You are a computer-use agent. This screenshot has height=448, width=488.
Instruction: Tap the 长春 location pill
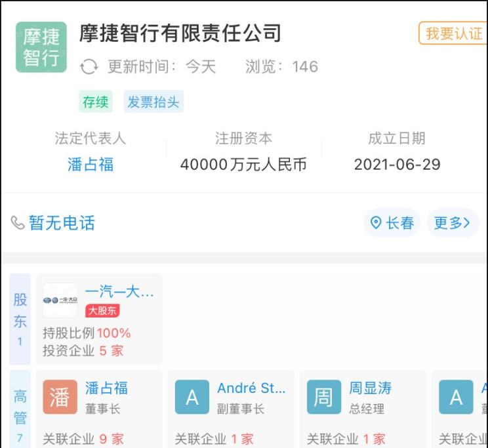392,222
